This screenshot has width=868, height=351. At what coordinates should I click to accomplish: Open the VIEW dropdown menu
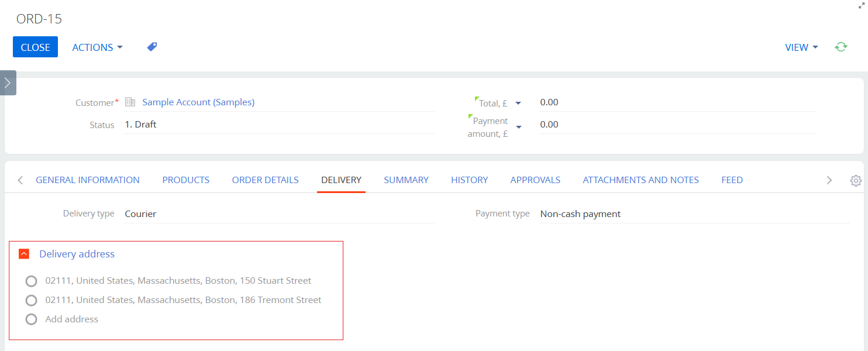[x=801, y=47]
